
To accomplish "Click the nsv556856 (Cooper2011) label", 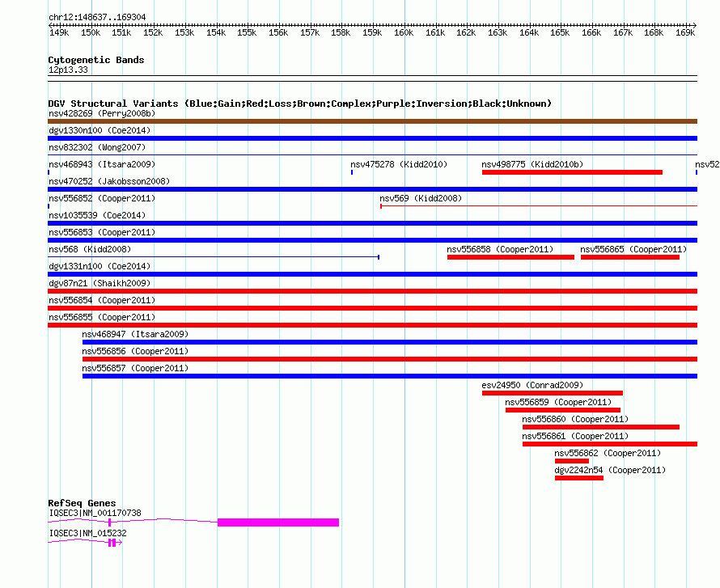I will click(135, 351).
